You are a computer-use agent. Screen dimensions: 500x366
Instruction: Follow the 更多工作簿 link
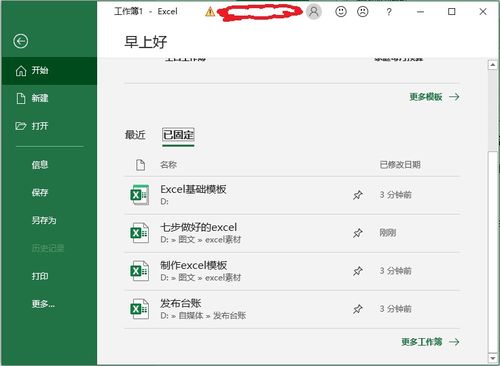430,342
